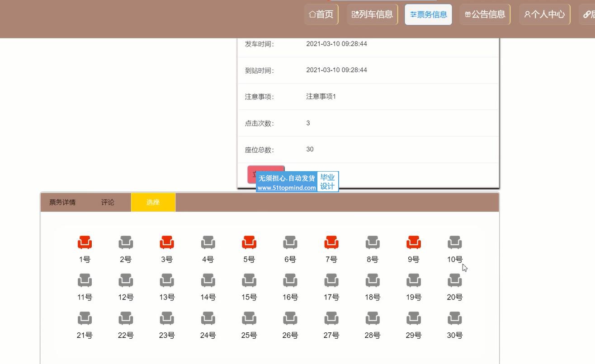The height and width of the screenshot is (364, 595).
Task: Choose seat icon 12号
Action: [x=126, y=280]
